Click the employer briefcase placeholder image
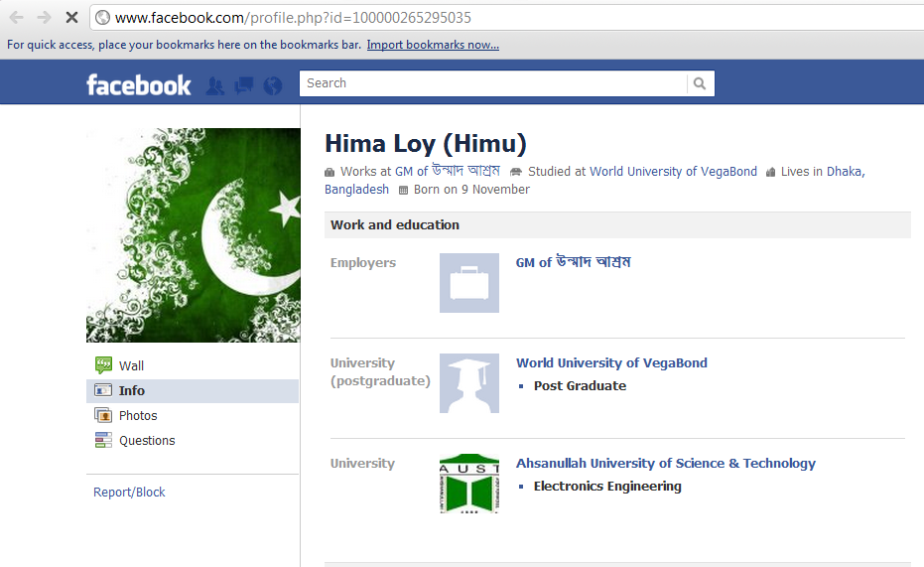Viewport: 924px width, 567px height. 469,283
